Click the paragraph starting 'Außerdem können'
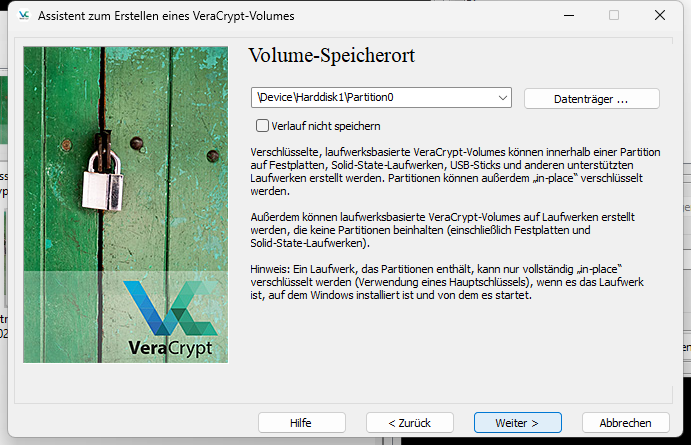This screenshot has height=445, width=691. 442,230
